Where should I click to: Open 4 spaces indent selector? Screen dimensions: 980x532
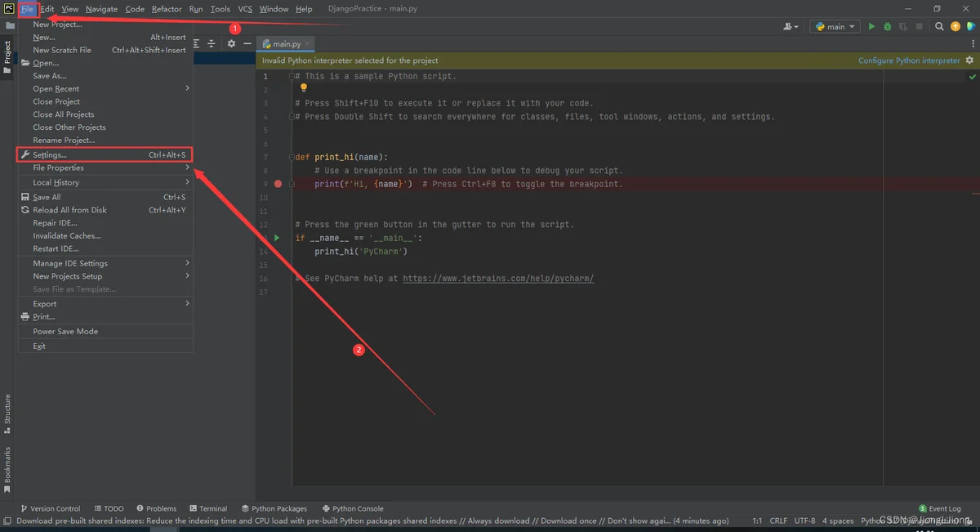[838, 521]
